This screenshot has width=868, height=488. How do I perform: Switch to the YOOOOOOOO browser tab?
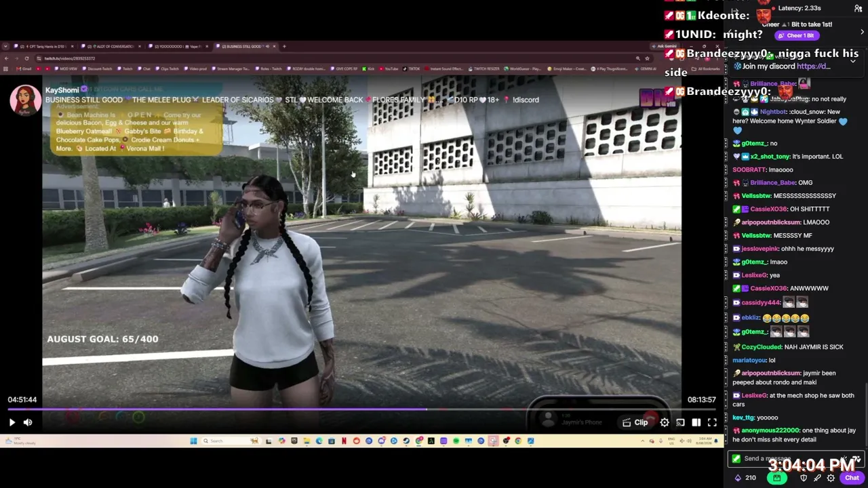tap(178, 47)
